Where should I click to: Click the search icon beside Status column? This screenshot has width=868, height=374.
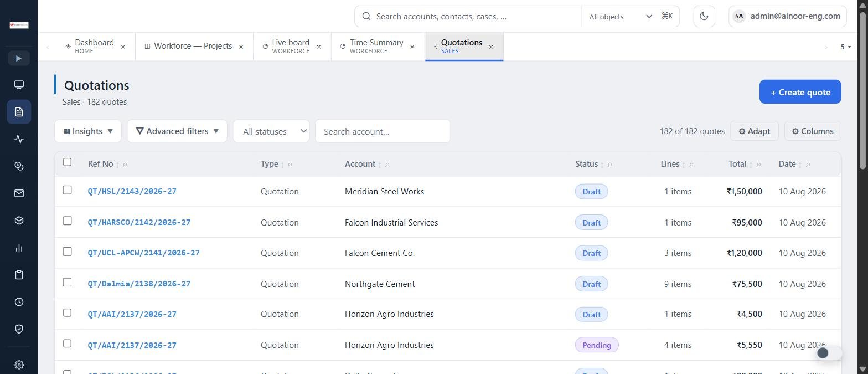click(609, 165)
